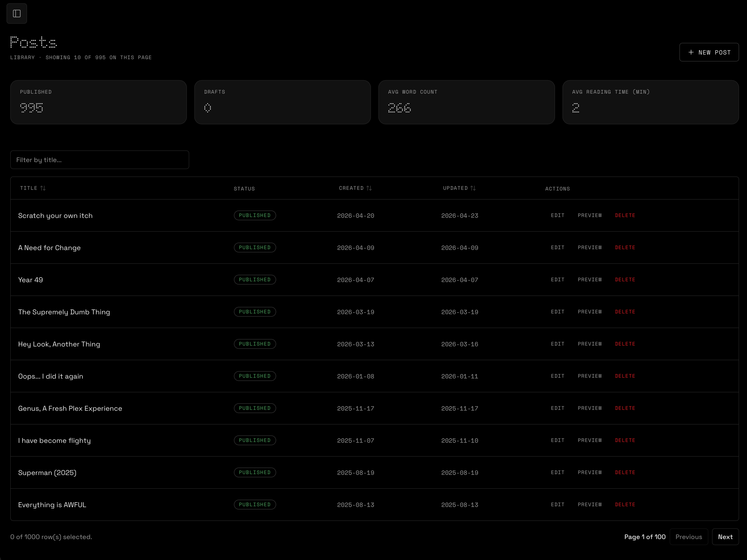Create a new post
Viewport: 747px width, 560px height.
(709, 52)
